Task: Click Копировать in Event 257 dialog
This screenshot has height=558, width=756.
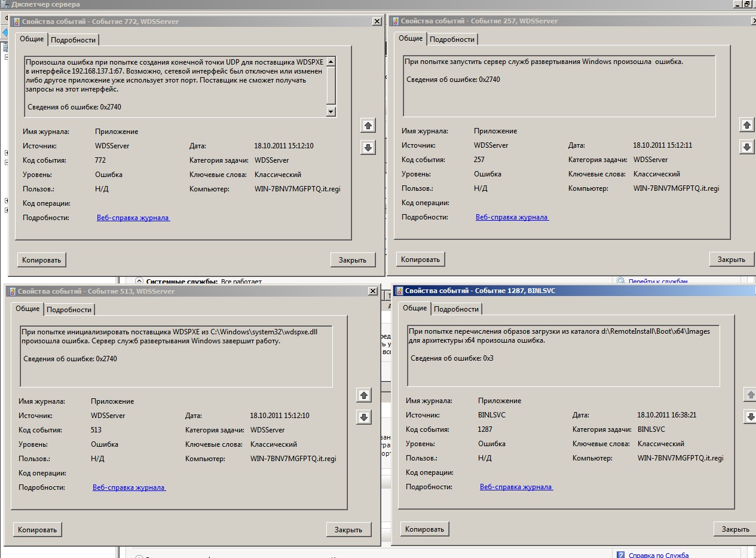Action: 421,259
